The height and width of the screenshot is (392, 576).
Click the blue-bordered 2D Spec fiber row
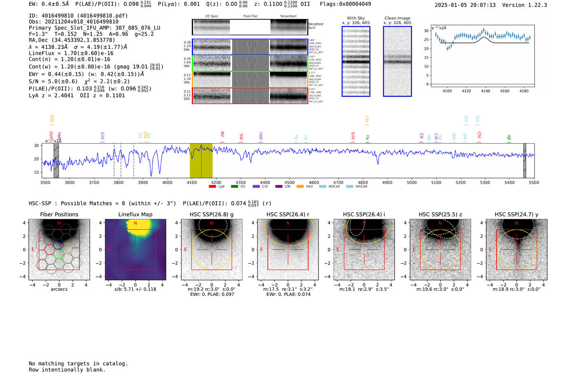click(x=250, y=47)
